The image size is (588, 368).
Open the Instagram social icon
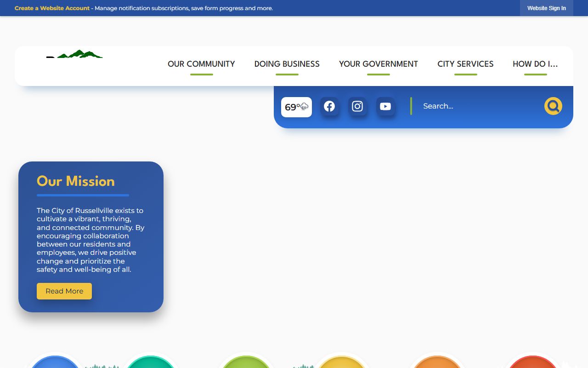pos(357,107)
